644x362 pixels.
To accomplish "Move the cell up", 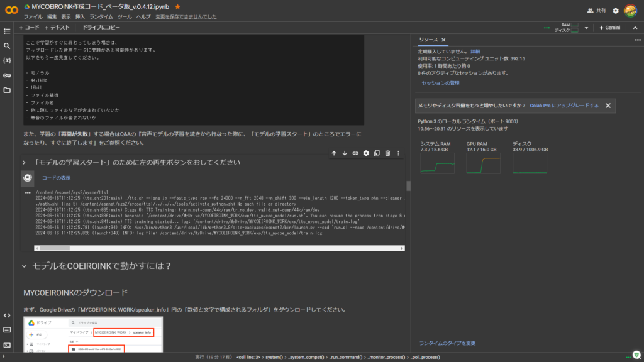I will point(334,153).
